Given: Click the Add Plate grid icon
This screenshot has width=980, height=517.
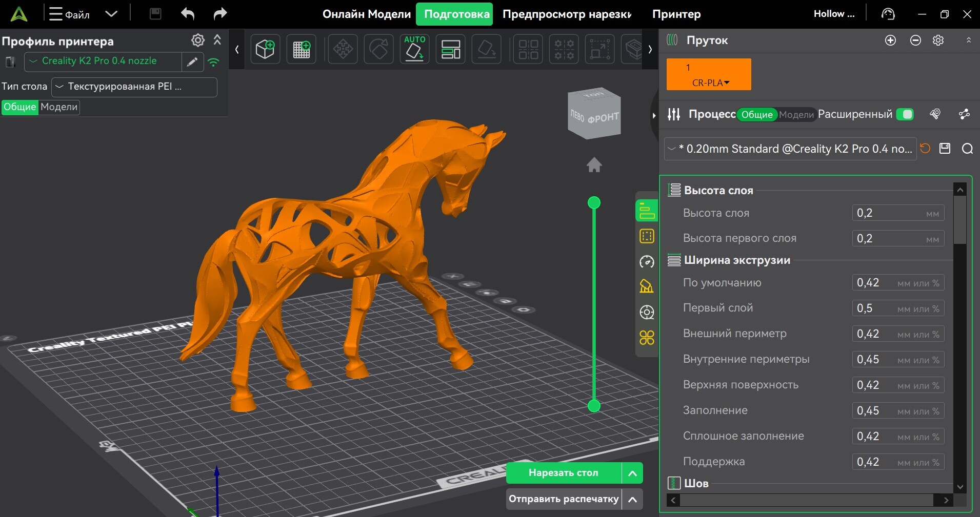Looking at the screenshot, I should point(301,50).
